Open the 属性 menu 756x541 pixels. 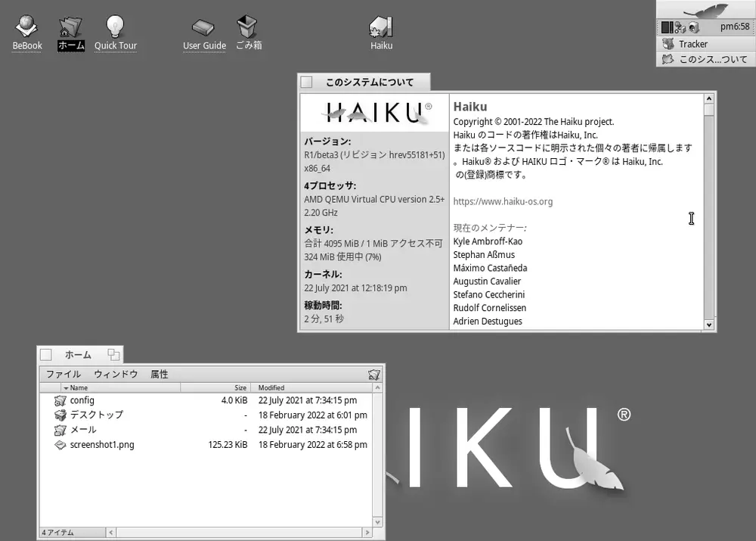(x=159, y=374)
